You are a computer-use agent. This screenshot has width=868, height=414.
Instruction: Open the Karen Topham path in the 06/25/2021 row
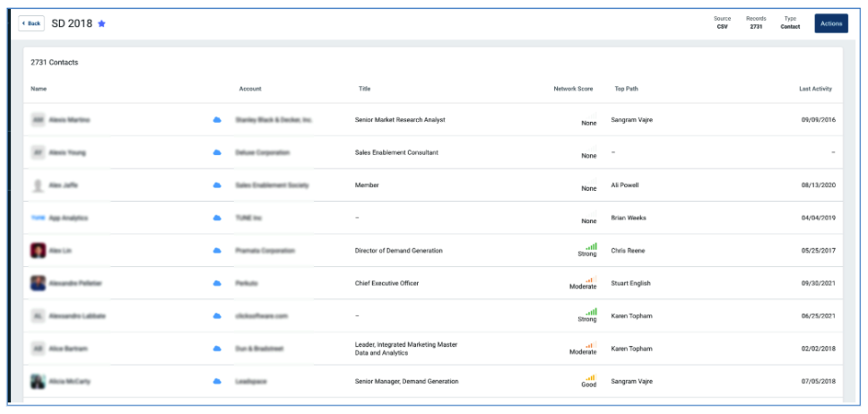(x=631, y=316)
